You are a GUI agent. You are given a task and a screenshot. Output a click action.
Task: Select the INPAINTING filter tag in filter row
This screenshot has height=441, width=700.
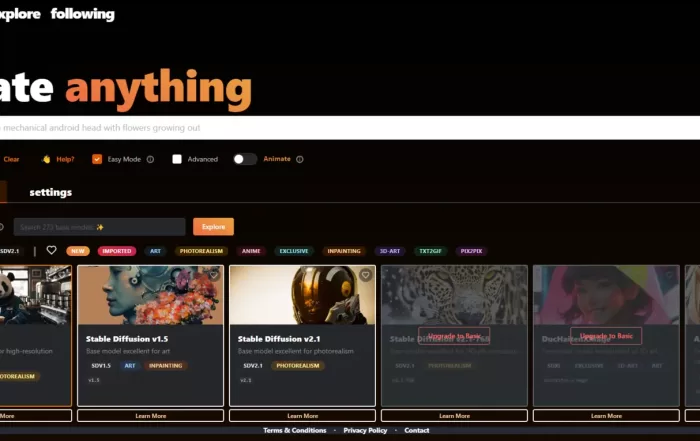tap(344, 251)
